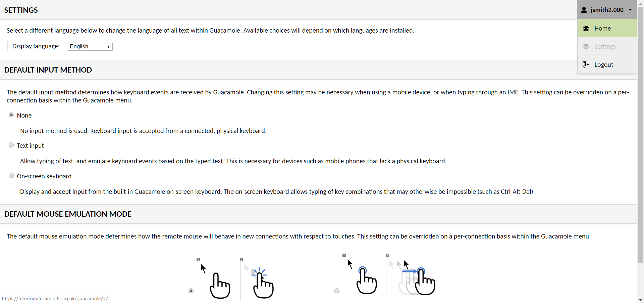Click the Home house icon

click(586, 29)
